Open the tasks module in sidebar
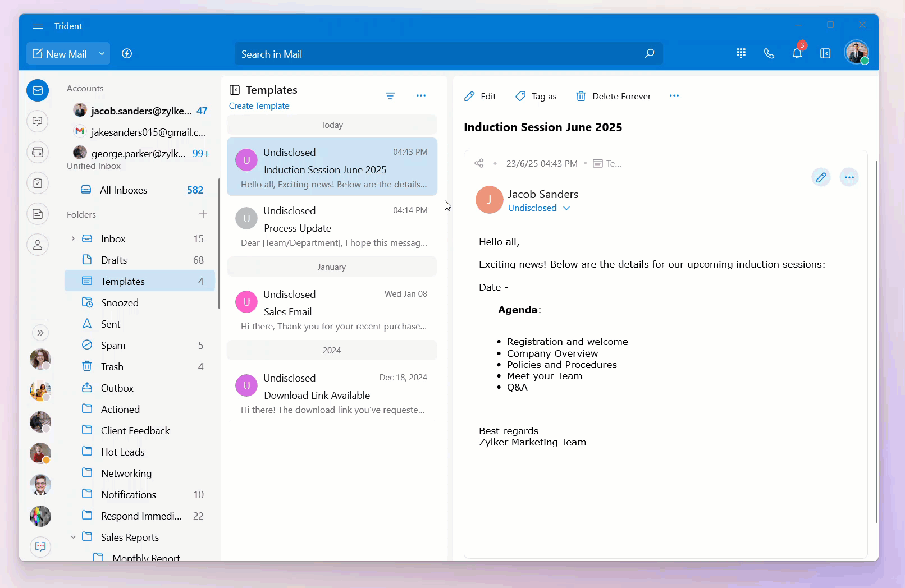 [38, 183]
